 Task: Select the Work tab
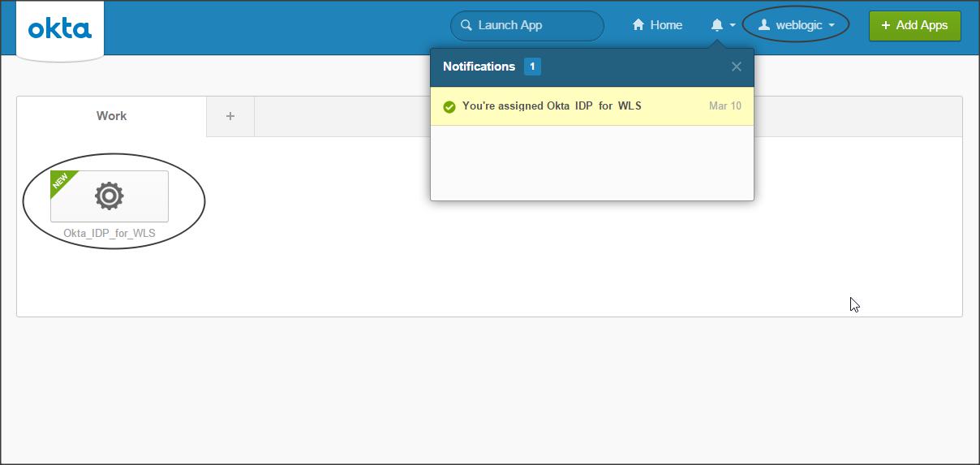coord(112,116)
